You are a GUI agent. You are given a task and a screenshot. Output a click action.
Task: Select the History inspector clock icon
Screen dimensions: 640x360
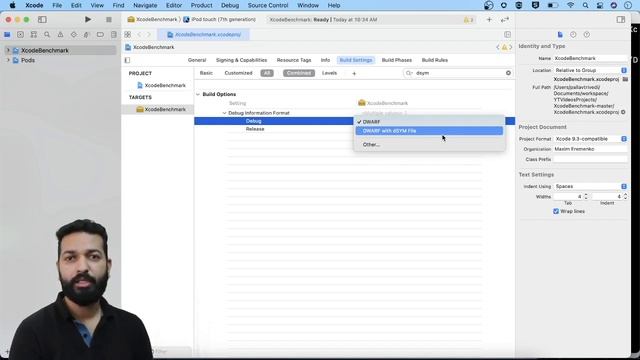tap(573, 35)
